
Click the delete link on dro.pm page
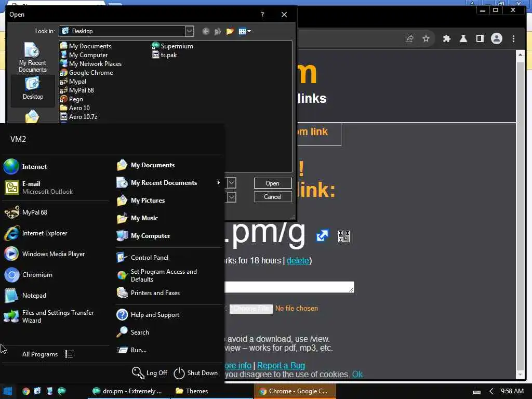[x=298, y=261]
